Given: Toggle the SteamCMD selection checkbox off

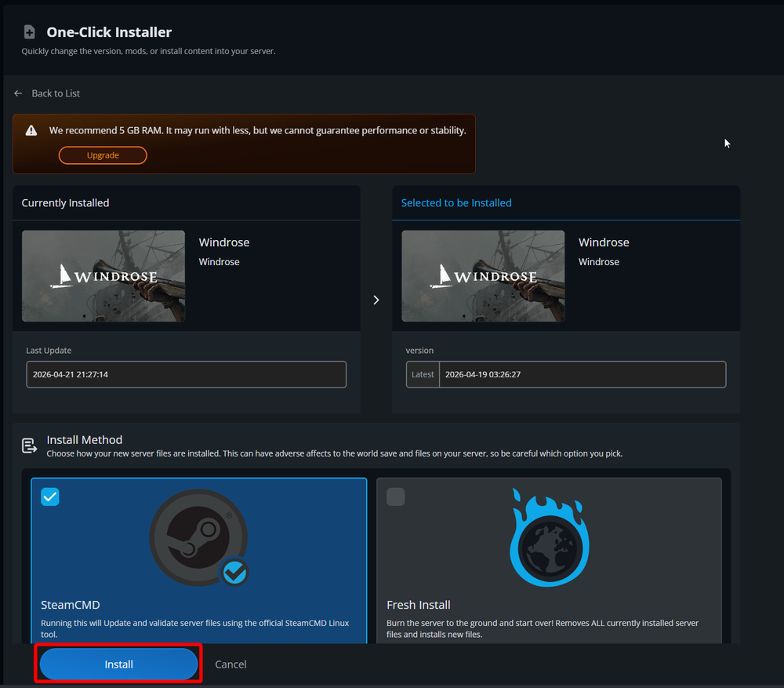Looking at the screenshot, I should (x=49, y=496).
